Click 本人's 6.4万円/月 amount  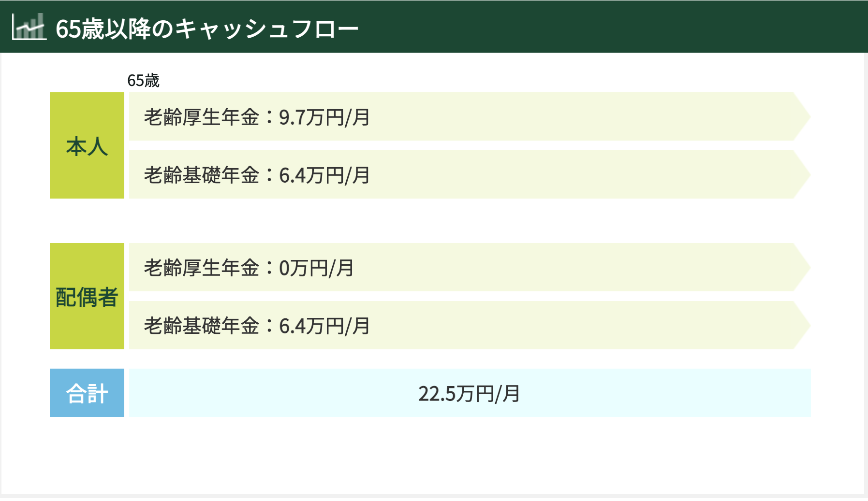tap(324, 175)
